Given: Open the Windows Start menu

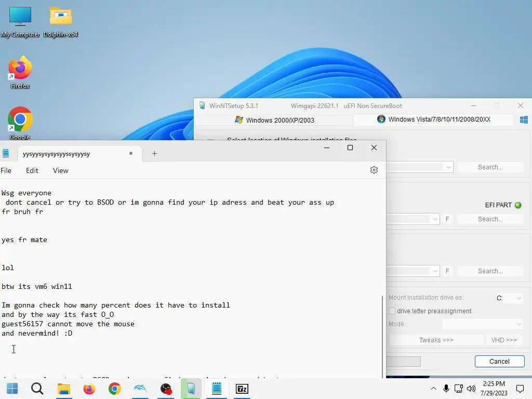Looking at the screenshot, I should 12,389.
